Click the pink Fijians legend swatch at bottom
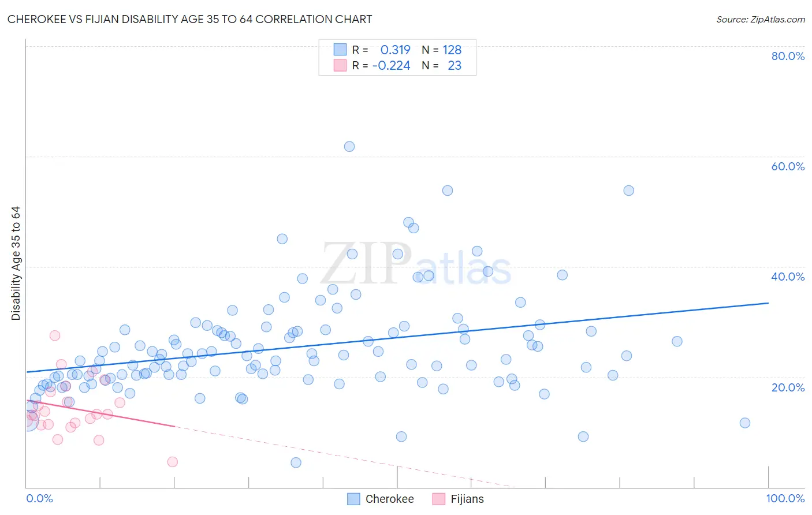The height and width of the screenshot is (515, 812). [439, 499]
